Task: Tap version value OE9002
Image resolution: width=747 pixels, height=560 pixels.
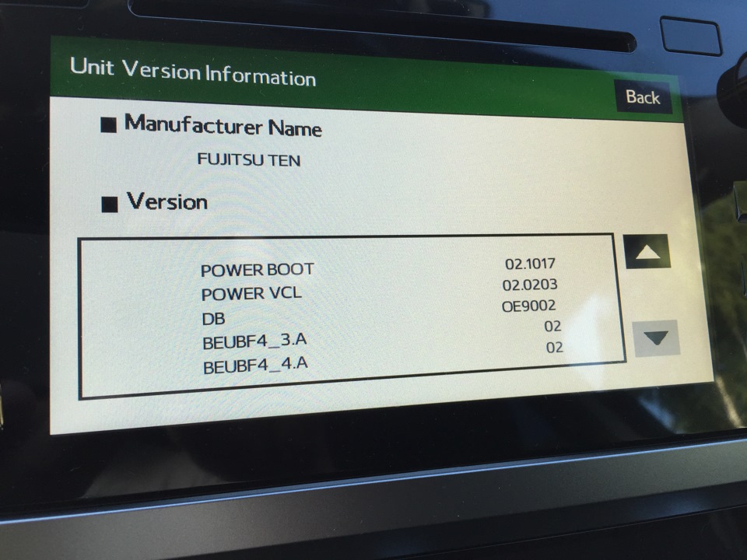Action: (x=528, y=306)
